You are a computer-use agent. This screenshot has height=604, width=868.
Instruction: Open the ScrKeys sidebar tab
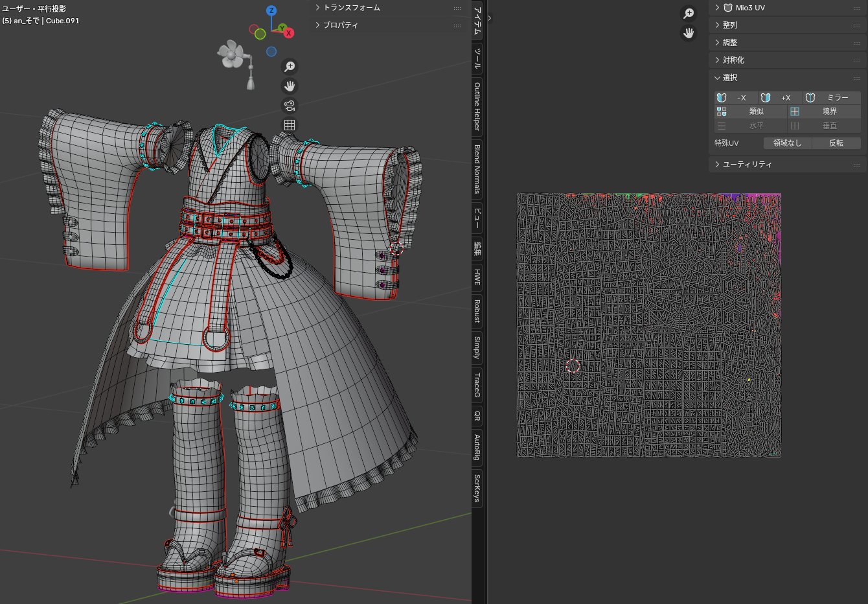coord(477,488)
